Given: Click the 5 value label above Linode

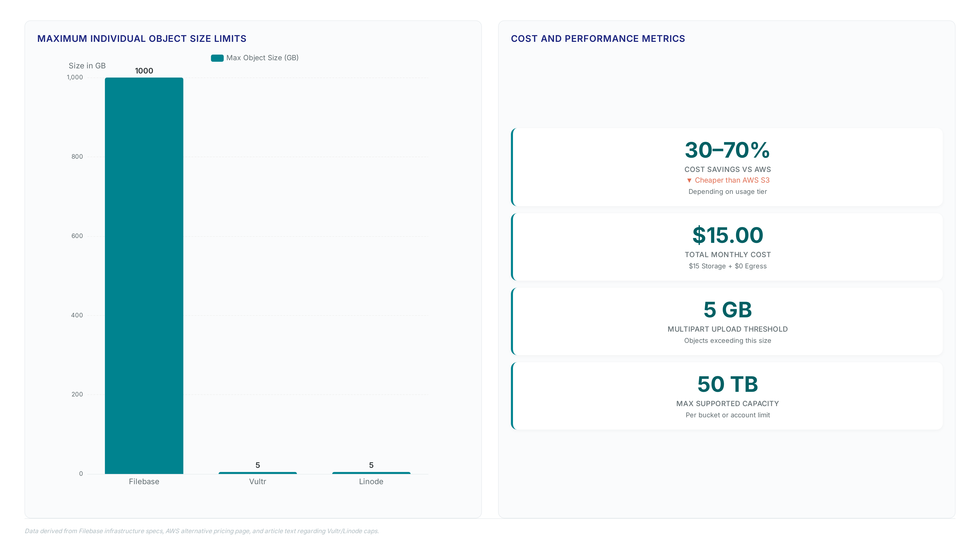Looking at the screenshot, I should pyautogui.click(x=371, y=465).
